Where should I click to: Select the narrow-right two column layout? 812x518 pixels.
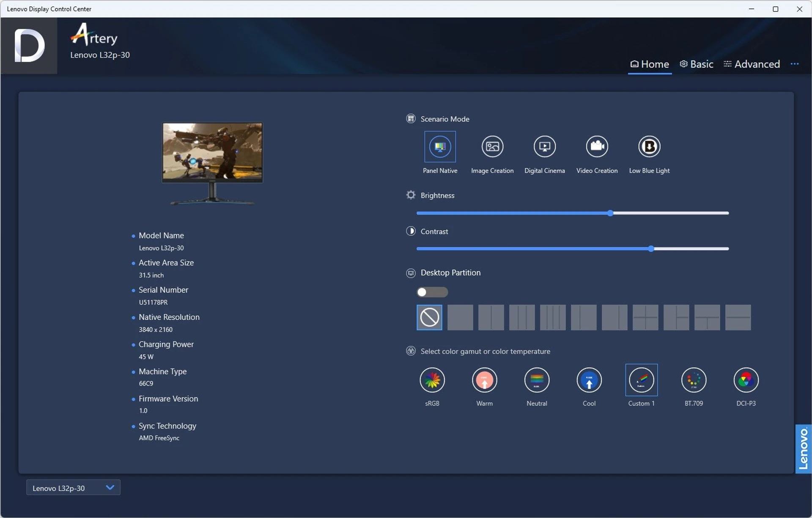point(614,317)
